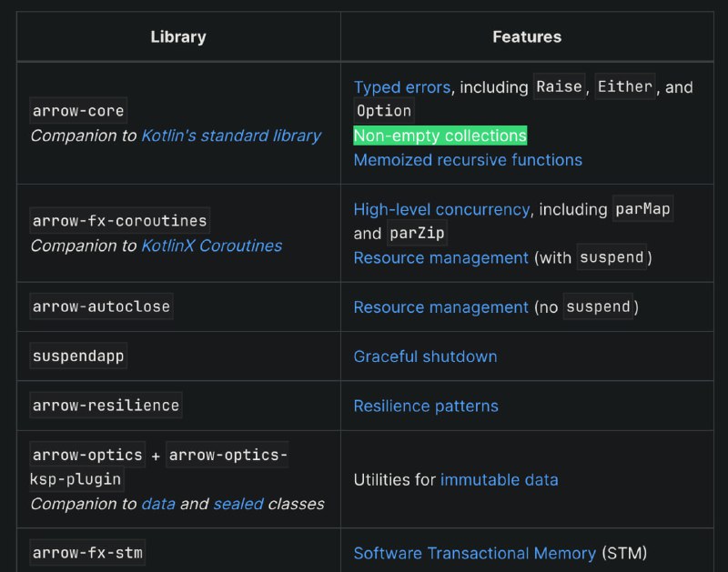Screen dimensions: 728x572
Task: Click the suspend code label in arrow-autoclose row
Action: click(598, 306)
